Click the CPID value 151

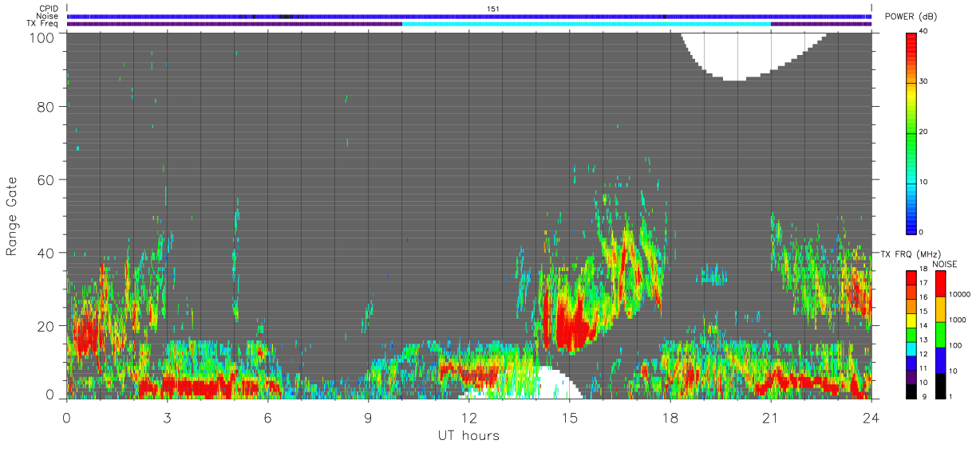click(x=493, y=8)
